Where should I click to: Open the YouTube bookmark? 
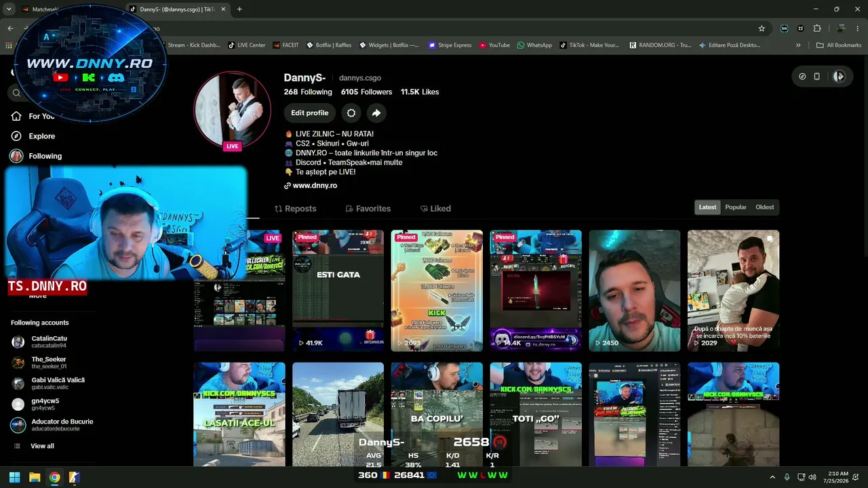click(494, 45)
